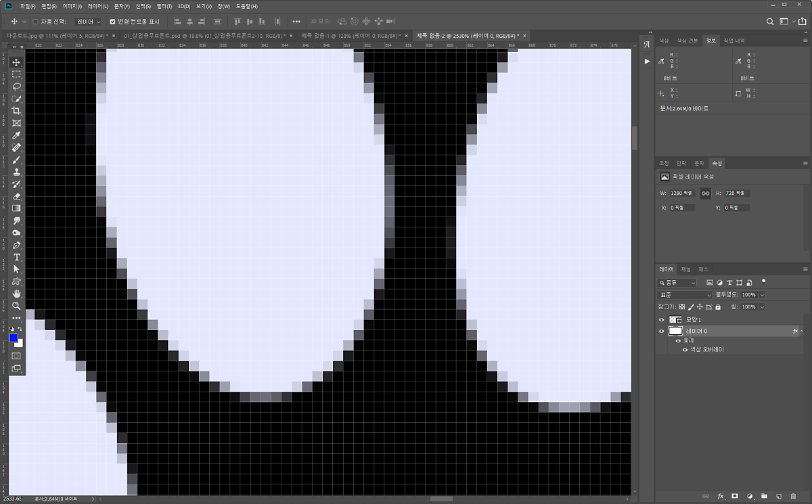Viewport: 812px width, 504px height.
Task: Collapse effects list on 레이어 0
Action: click(804, 331)
